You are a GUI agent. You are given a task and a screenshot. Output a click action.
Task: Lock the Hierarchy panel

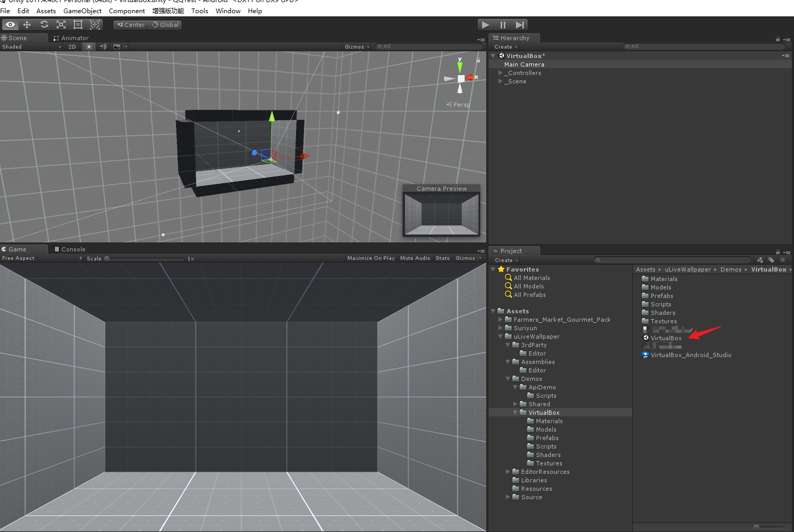click(778, 39)
